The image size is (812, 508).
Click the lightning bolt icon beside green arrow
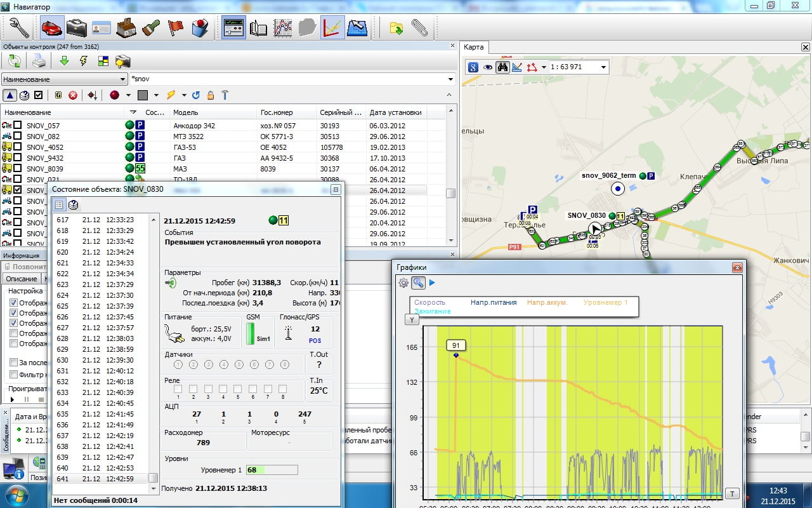click(83, 61)
